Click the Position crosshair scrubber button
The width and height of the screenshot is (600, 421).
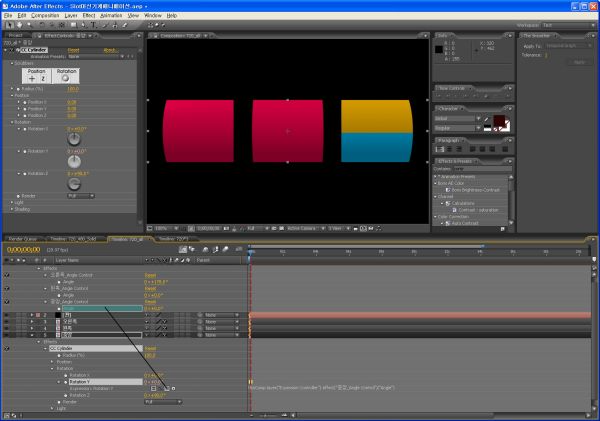(x=32, y=78)
